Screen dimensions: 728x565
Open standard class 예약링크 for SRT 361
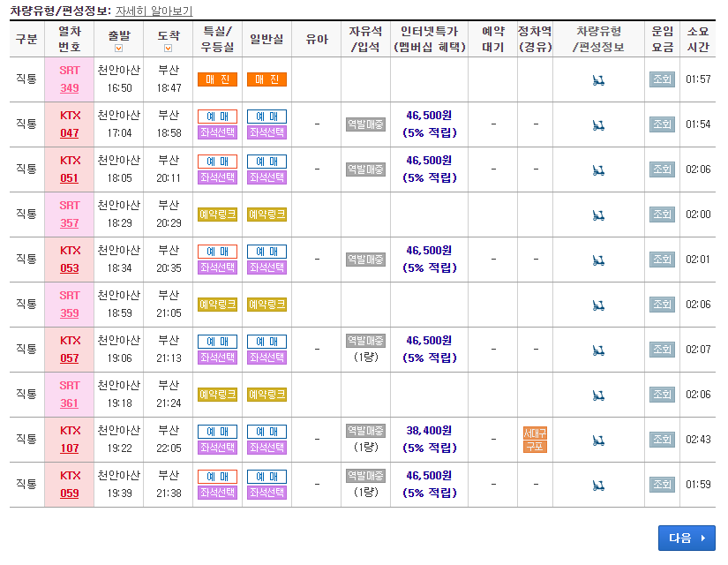pyautogui.click(x=266, y=395)
